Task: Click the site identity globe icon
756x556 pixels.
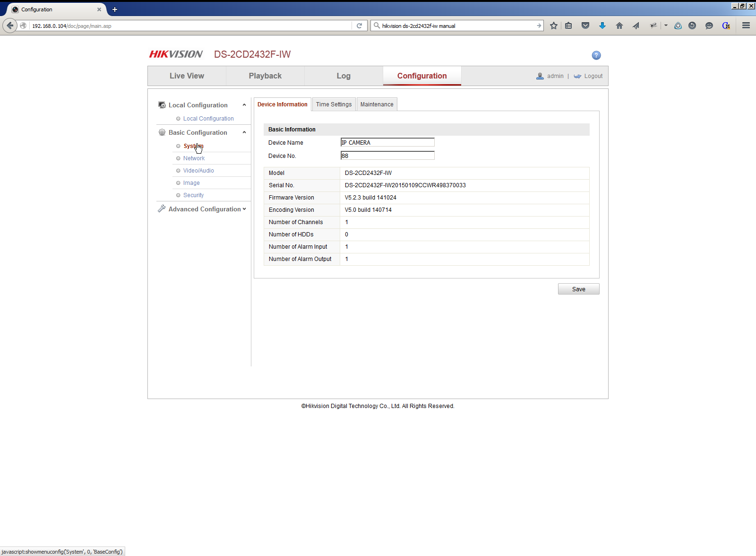Action: [23, 26]
